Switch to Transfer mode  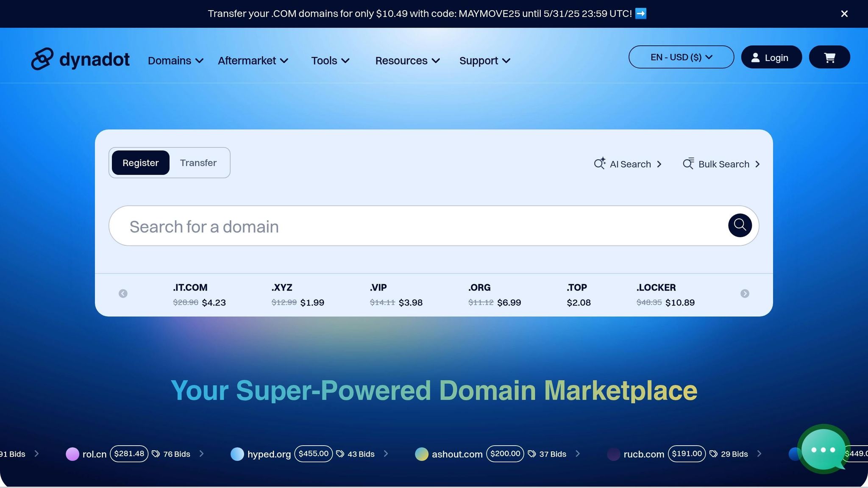(x=198, y=163)
